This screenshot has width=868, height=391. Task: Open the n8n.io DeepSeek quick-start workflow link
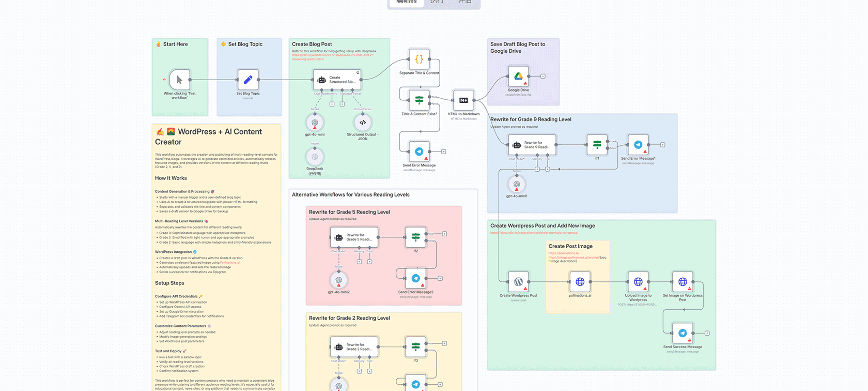(x=332, y=55)
